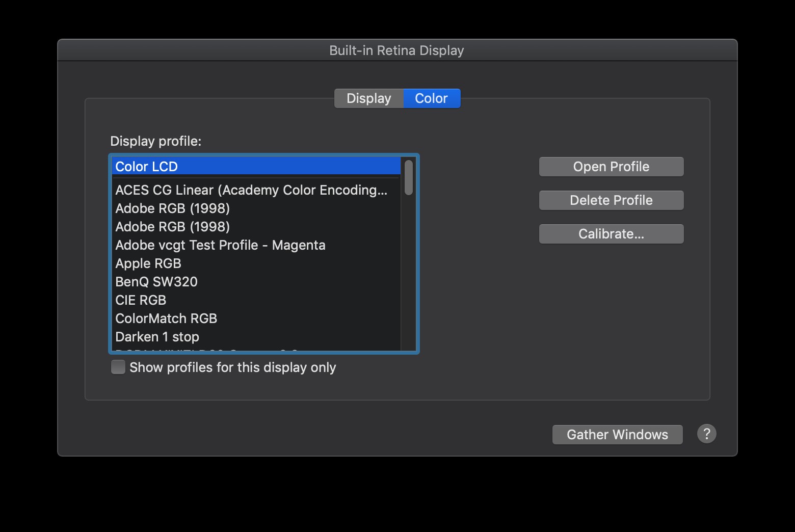Screen dimensions: 795x532
Task: Choose the Darken 1 stop profile
Action: click(x=157, y=336)
